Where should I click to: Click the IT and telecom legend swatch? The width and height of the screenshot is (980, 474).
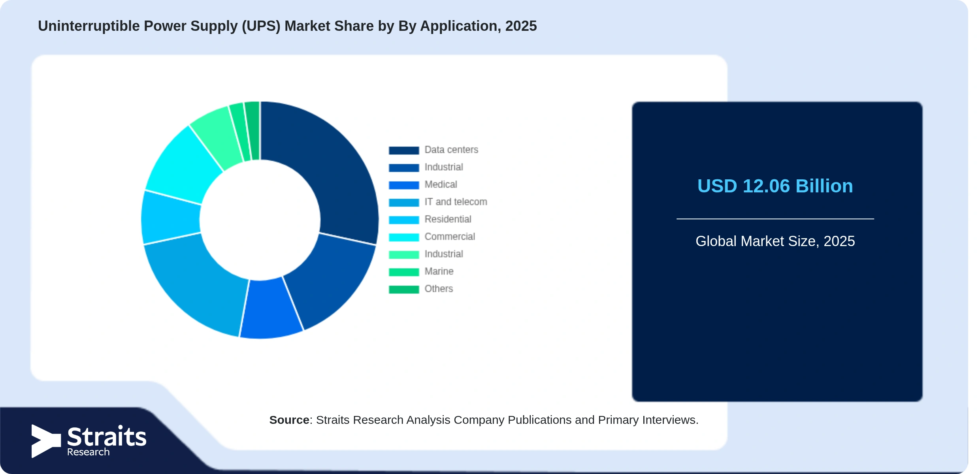click(x=403, y=203)
